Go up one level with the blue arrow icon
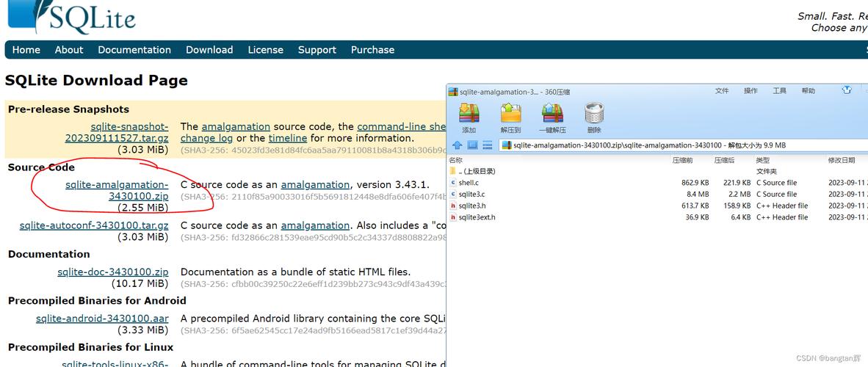868x367 pixels. 457,145
